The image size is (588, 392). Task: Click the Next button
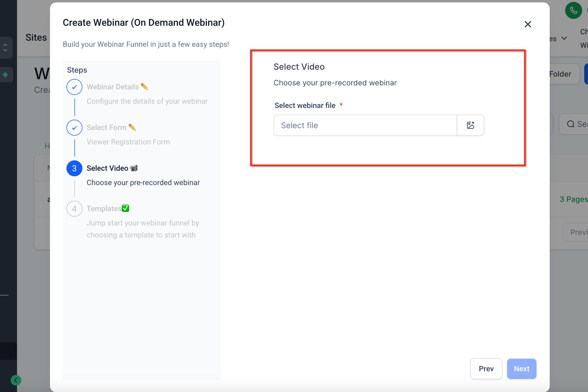[x=522, y=369]
